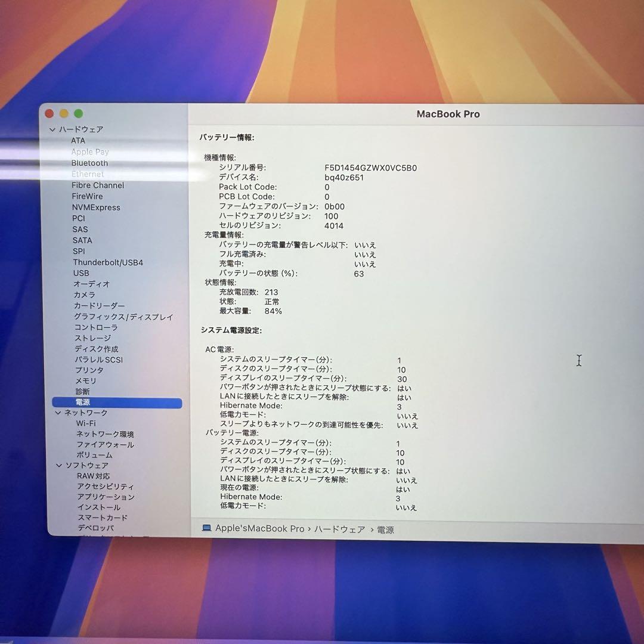The width and height of the screenshot is (644, 644).
Task: Collapse the ネットワーク section chevron
Action: pos(58,413)
